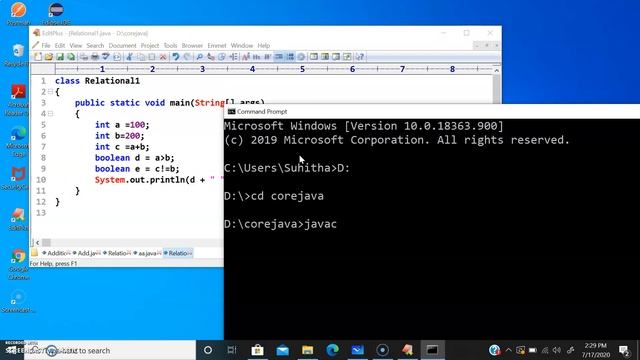Open the View menu in EditPlus
Screen dimensions: 640x360
[76, 45]
